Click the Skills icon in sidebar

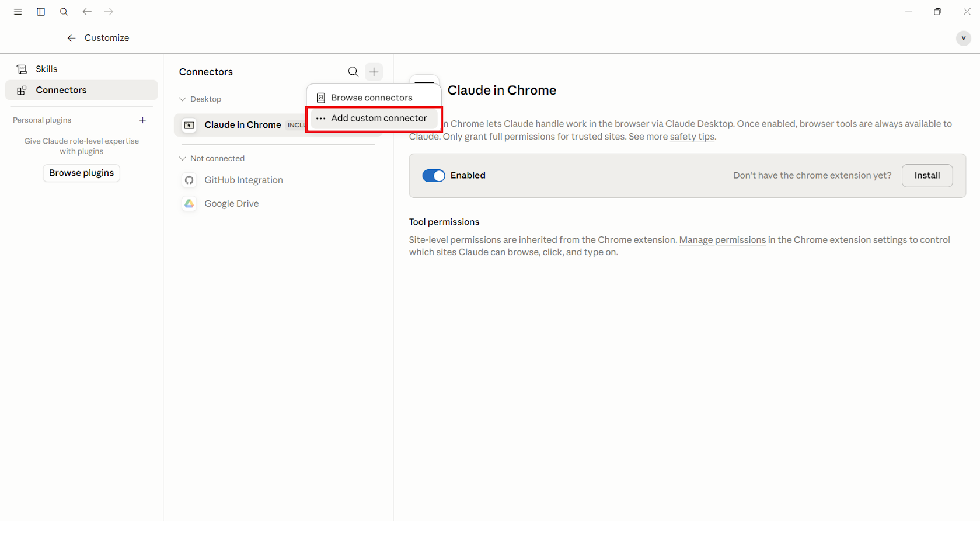pyautogui.click(x=22, y=69)
